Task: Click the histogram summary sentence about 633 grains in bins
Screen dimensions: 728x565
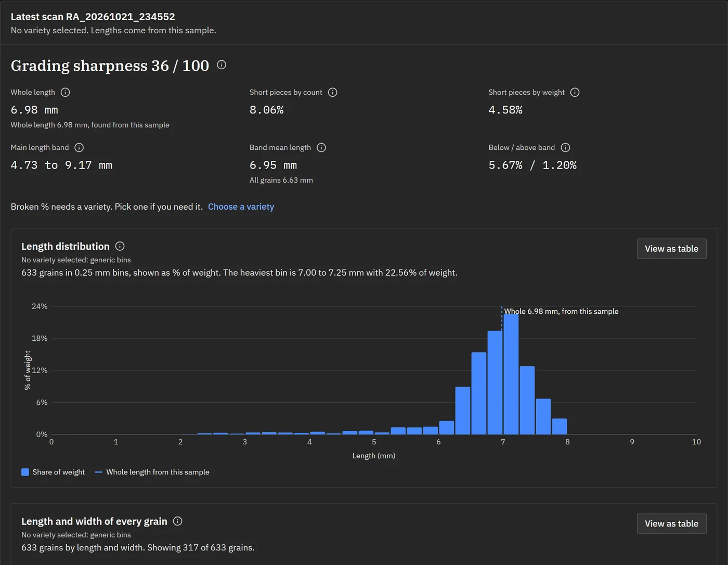Action: coord(239,273)
